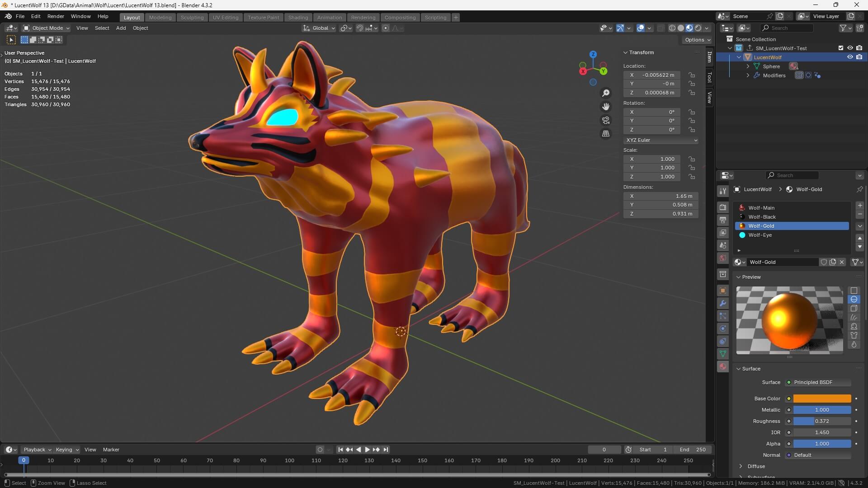The width and height of the screenshot is (868, 488).
Task: Collapse the Preview panel section
Action: (740, 277)
